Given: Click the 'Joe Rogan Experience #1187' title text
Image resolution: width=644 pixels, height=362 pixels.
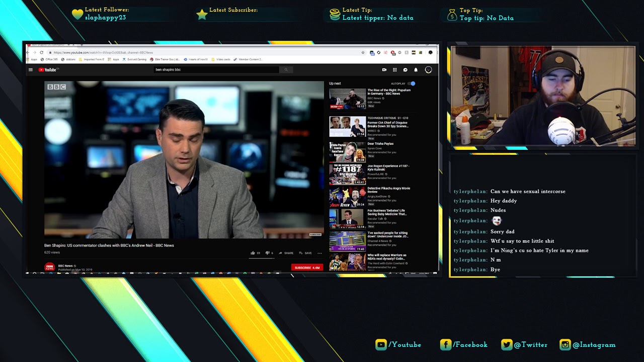Looking at the screenshot, I should pyautogui.click(x=388, y=167).
